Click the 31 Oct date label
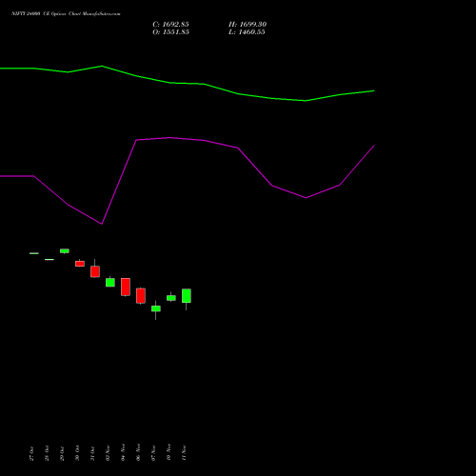 pyautogui.click(x=92, y=453)
